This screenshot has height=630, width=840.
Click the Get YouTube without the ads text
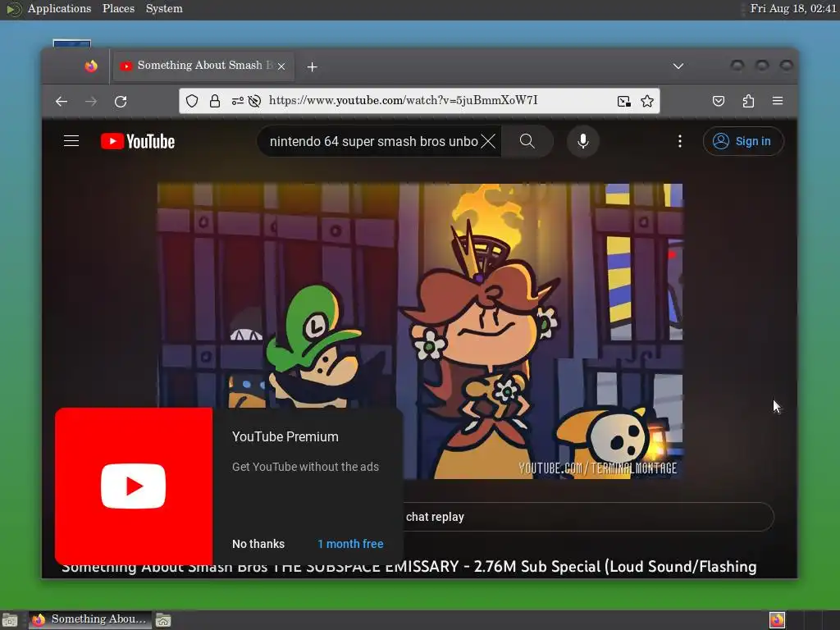(305, 467)
